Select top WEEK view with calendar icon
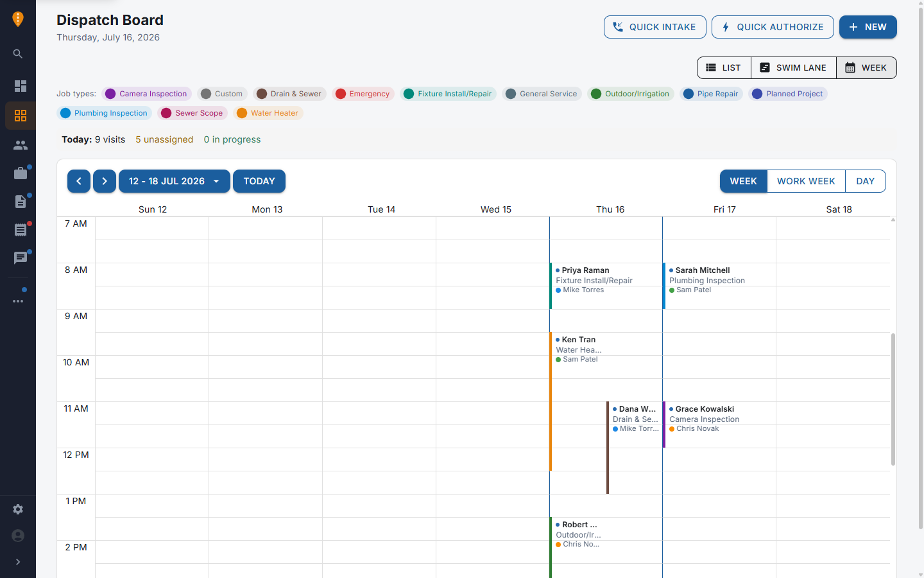 pos(866,67)
